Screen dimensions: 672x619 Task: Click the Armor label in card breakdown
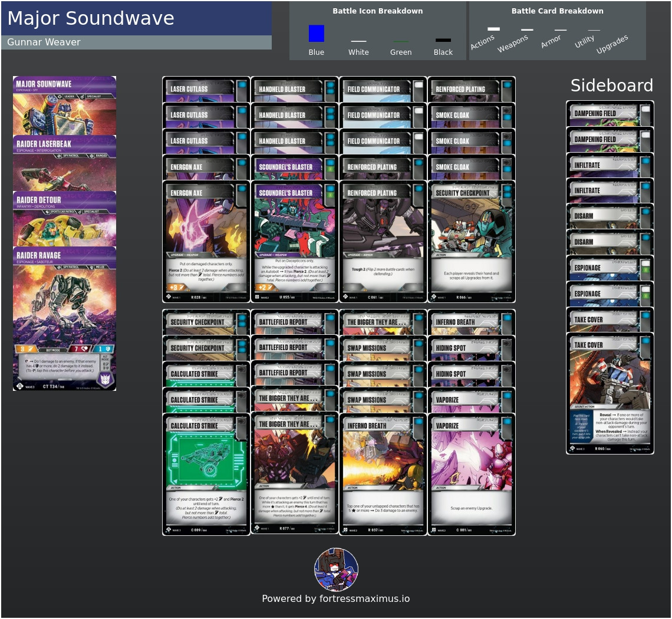pos(551,42)
